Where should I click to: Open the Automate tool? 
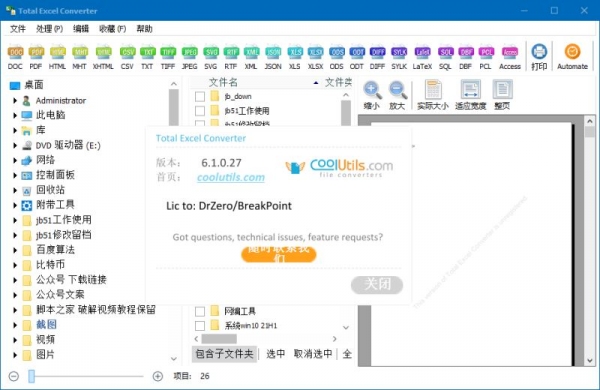(x=572, y=57)
